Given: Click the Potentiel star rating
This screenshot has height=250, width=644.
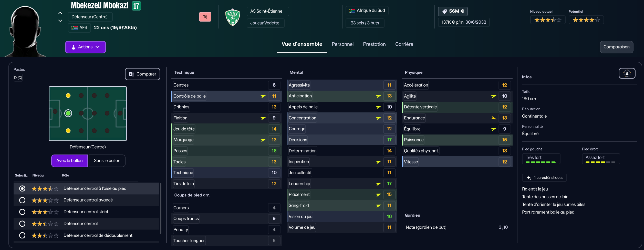Looking at the screenshot, I should [586, 20].
